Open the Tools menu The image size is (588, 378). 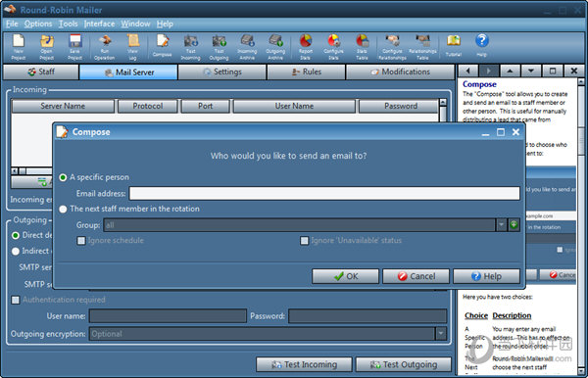tap(68, 24)
